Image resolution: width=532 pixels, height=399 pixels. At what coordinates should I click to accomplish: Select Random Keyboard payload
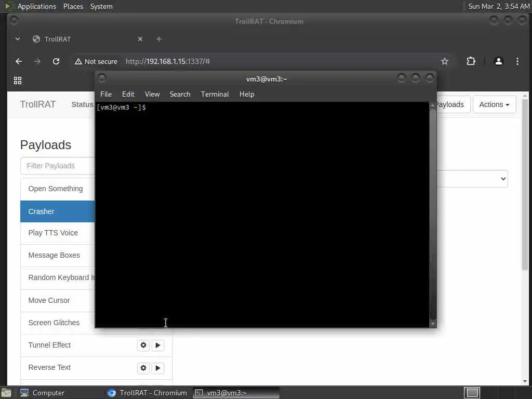(x=58, y=278)
